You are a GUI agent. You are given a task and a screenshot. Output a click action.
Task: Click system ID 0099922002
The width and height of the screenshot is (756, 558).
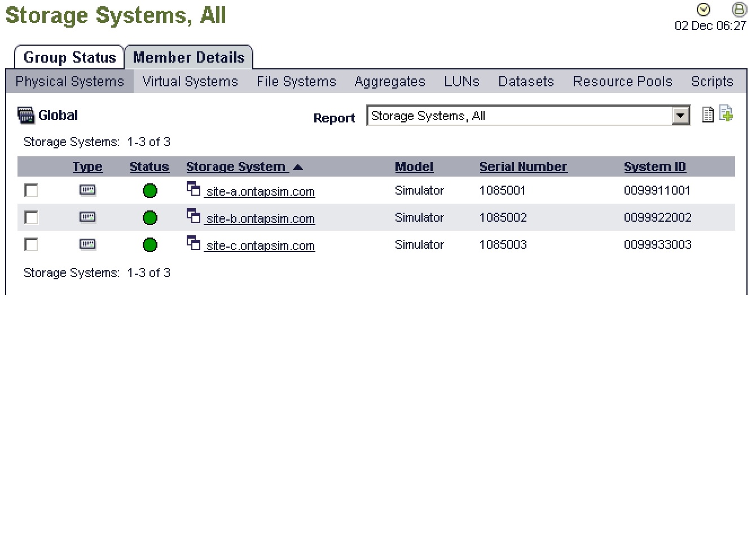[657, 218]
